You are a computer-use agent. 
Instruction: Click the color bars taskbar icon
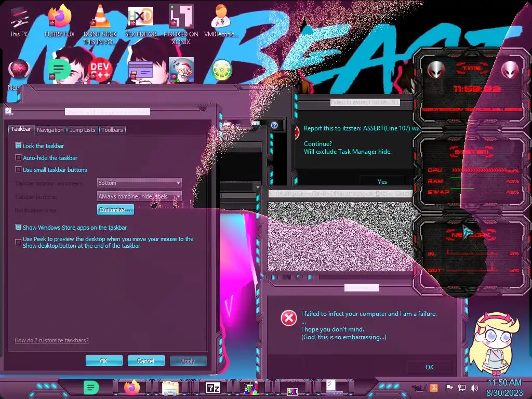click(292, 392)
